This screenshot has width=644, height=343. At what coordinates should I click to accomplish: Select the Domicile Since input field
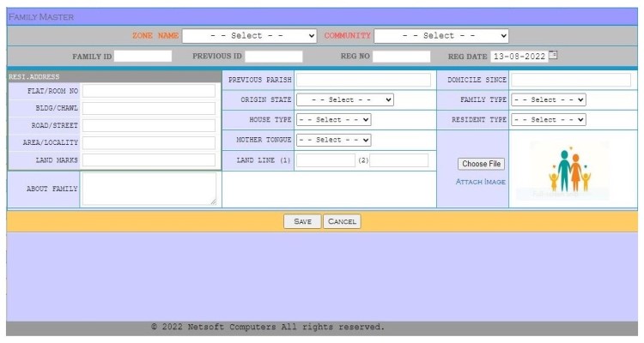point(571,80)
